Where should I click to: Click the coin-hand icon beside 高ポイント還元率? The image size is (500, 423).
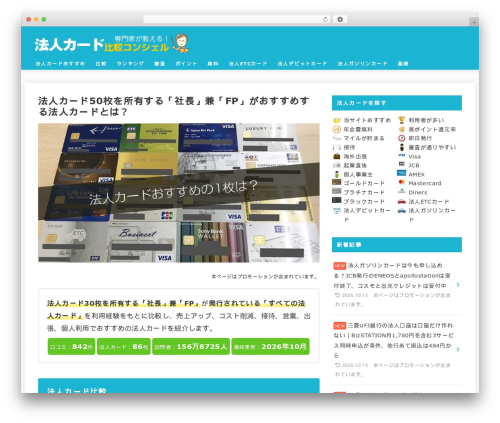tap(402, 129)
